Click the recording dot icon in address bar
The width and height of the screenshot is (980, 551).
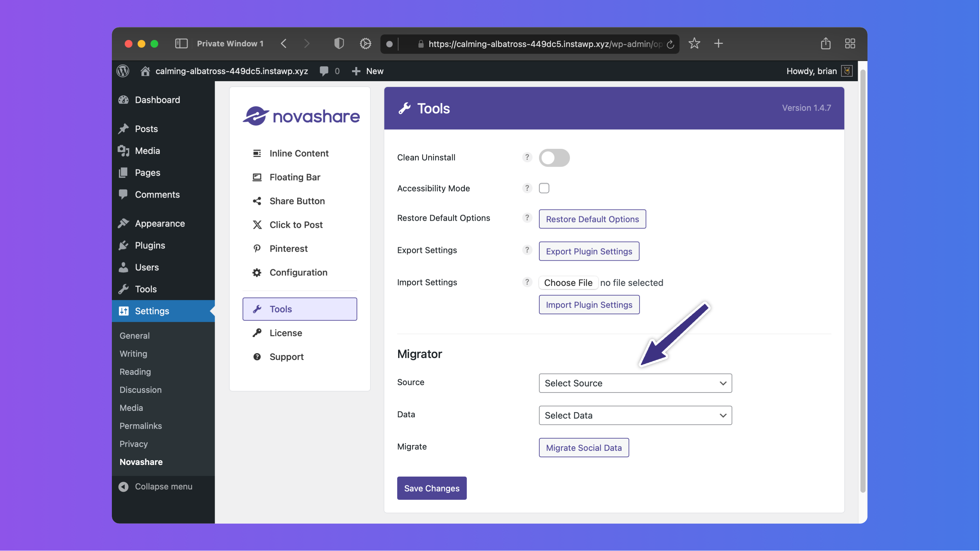[x=389, y=44]
